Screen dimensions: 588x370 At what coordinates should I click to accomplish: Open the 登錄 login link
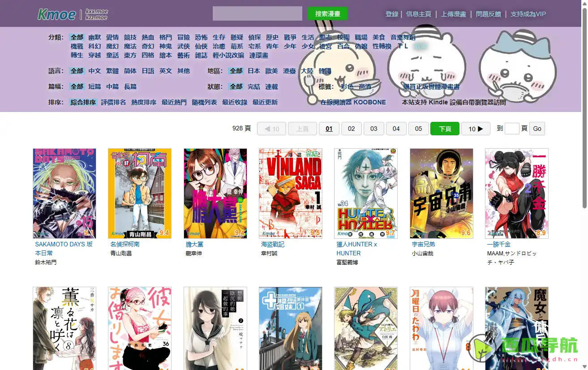click(x=392, y=14)
